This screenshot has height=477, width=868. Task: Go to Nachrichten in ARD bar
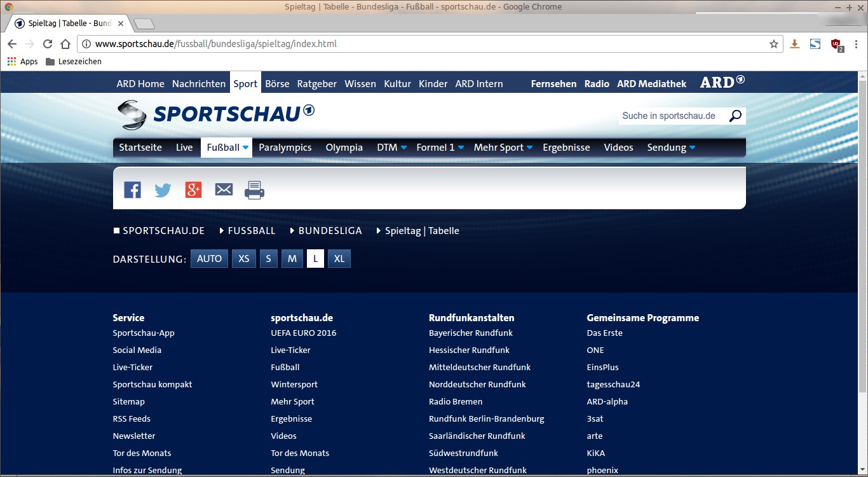(x=198, y=84)
